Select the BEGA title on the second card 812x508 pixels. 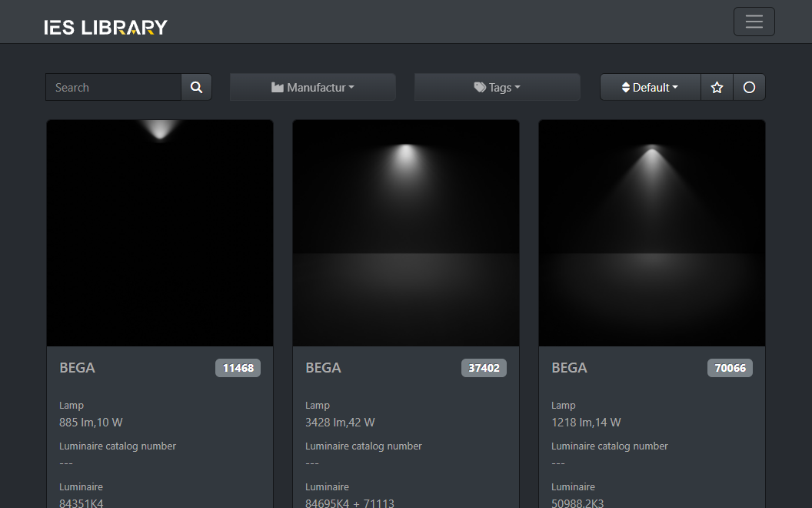[324, 368]
